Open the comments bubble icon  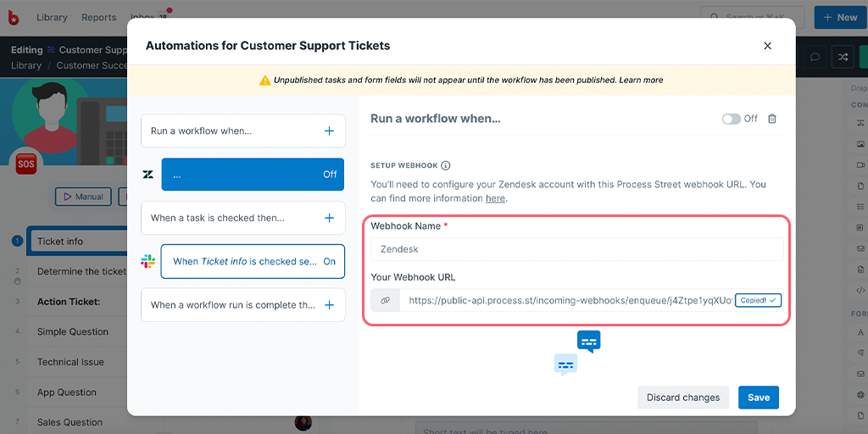click(x=815, y=58)
